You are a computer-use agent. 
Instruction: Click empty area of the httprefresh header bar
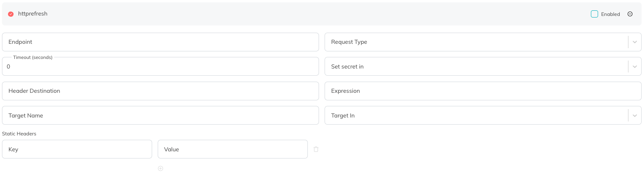319,14
